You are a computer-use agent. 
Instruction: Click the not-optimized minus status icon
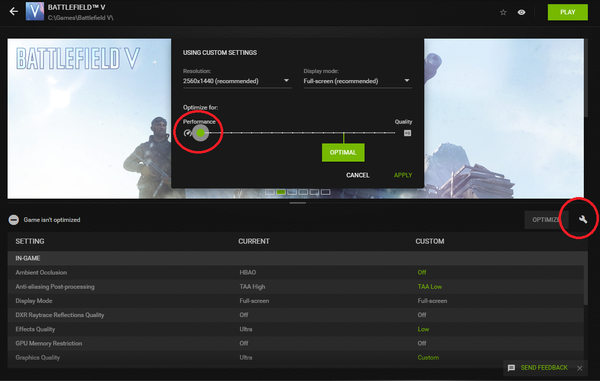click(14, 220)
